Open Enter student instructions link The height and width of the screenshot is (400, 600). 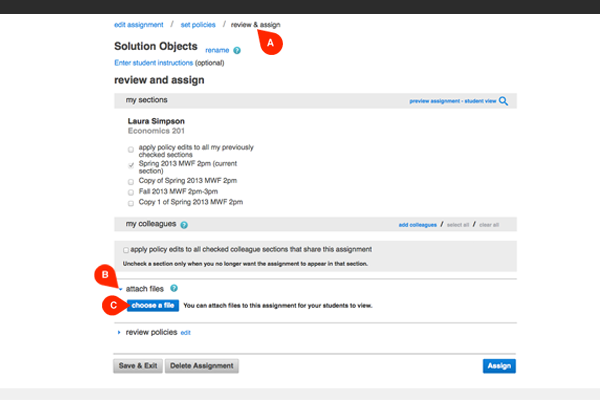(x=154, y=63)
